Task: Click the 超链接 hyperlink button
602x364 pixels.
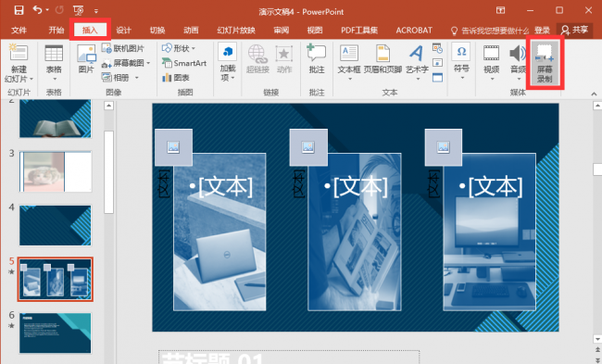Action: click(257, 58)
